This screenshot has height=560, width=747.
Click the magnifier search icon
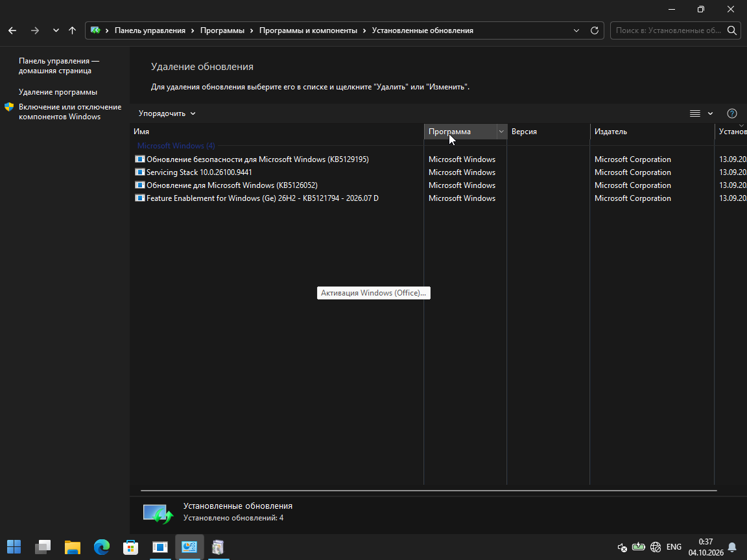point(732,30)
